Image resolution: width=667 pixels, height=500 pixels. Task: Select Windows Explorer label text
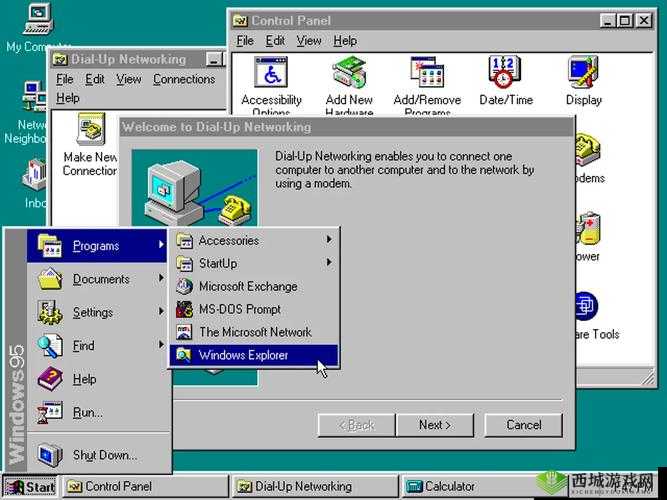[x=243, y=355]
